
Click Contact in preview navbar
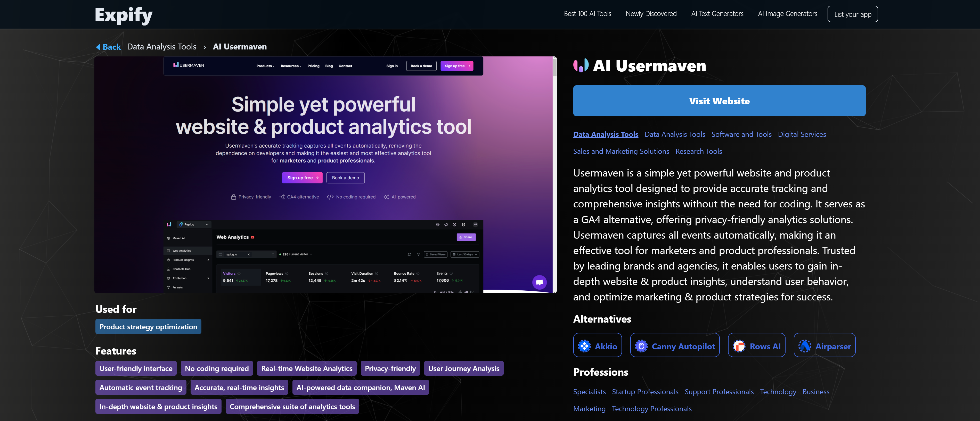345,66
